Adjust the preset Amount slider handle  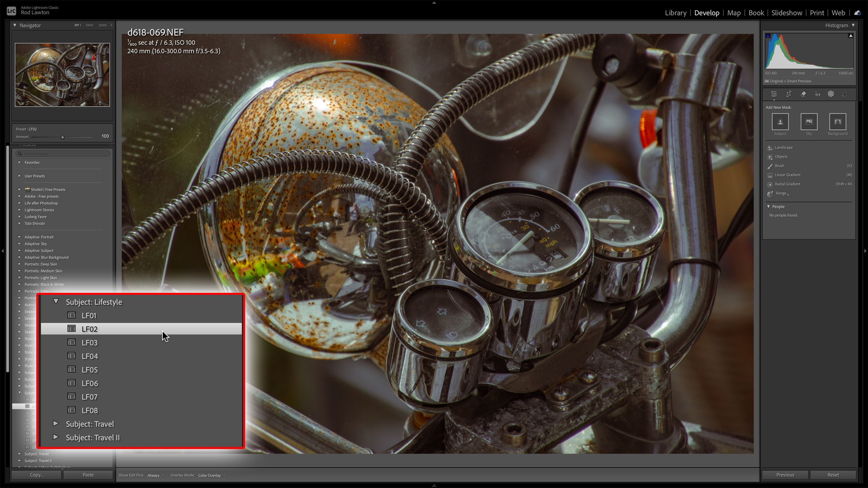(x=62, y=137)
